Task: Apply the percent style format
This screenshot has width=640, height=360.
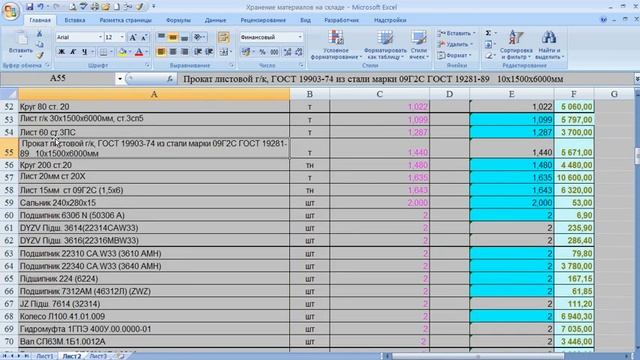Action: pos(262,52)
